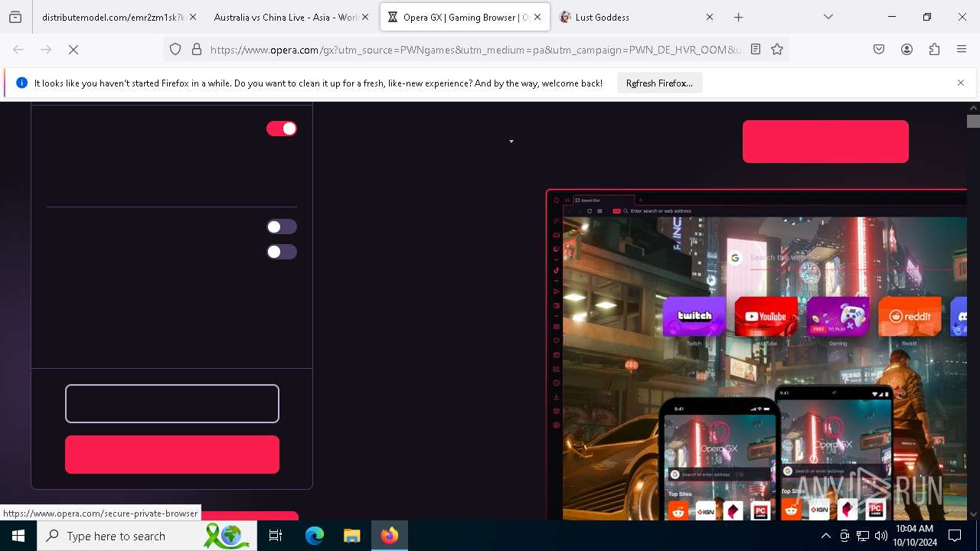Open the clock showing 10:04 AM
Image resolution: width=980 pixels, height=551 pixels.
pos(914,536)
